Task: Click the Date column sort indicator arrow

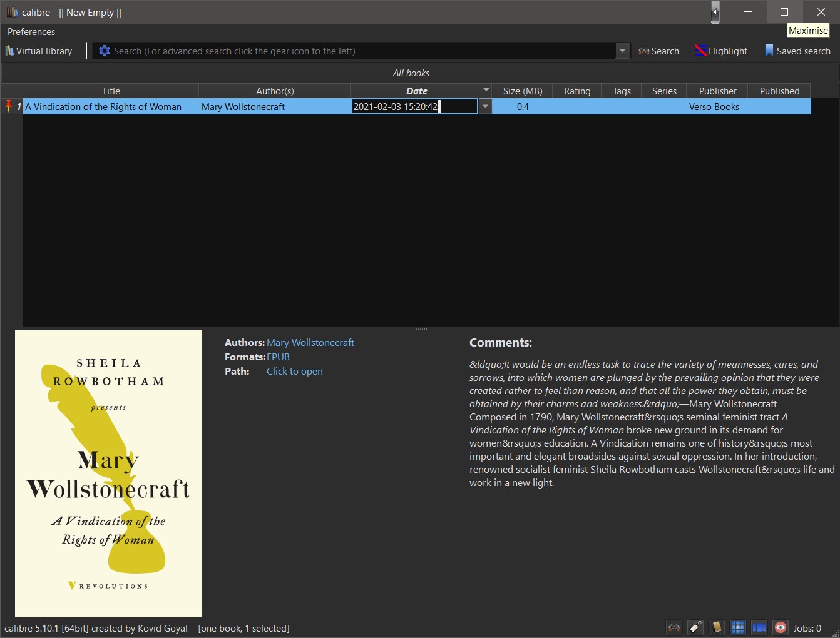Action: click(486, 90)
